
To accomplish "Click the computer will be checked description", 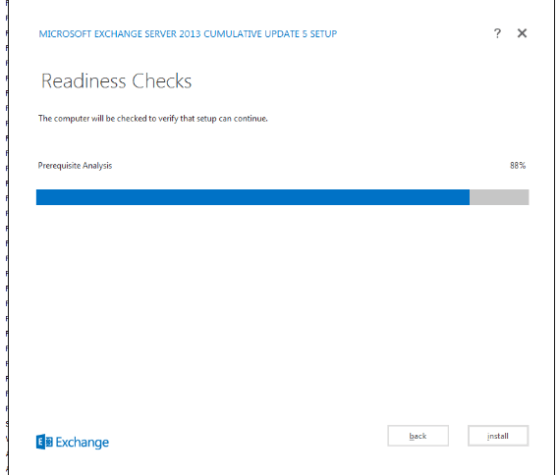I will click(x=153, y=118).
